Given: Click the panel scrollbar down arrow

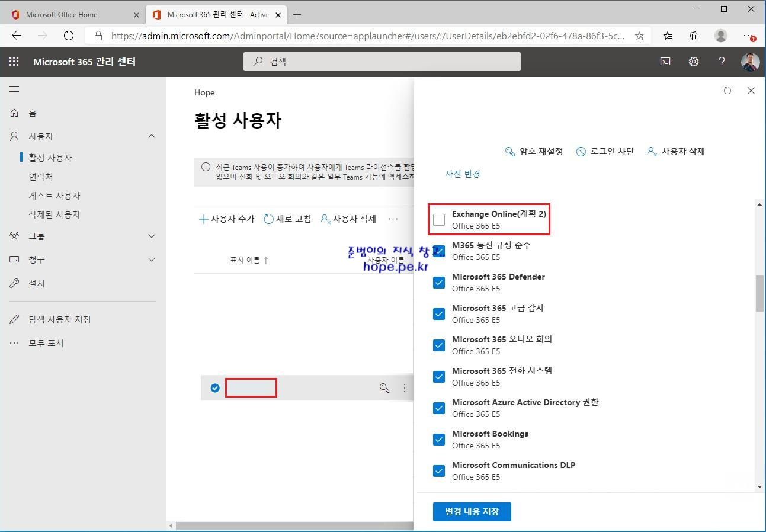Looking at the screenshot, I should pos(759,487).
